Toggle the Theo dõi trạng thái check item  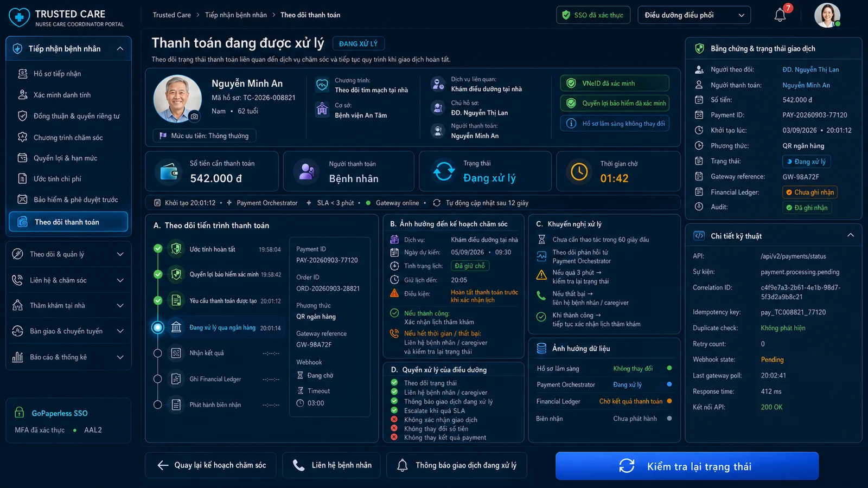click(x=394, y=383)
